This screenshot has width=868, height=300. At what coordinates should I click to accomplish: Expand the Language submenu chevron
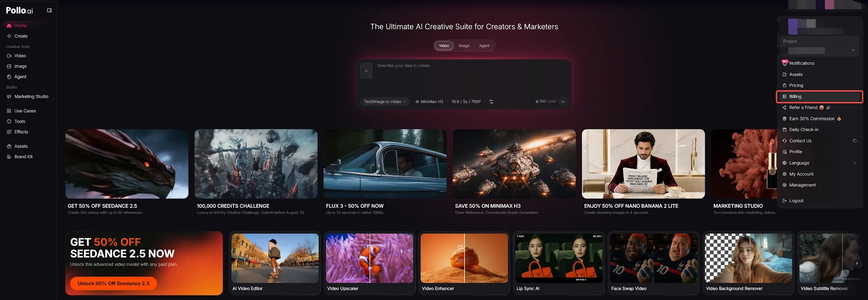point(854,163)
